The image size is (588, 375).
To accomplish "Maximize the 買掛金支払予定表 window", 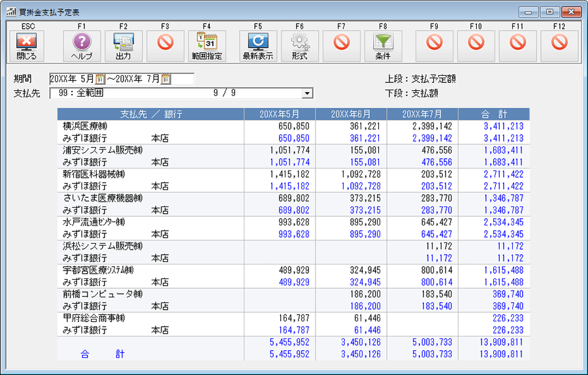I will coord(549,12).
